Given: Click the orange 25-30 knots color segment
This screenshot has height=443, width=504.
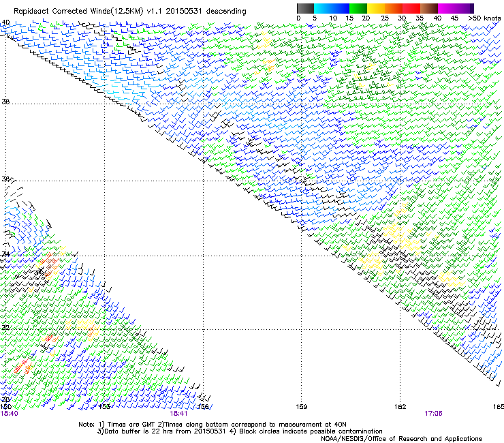Looking at the screenshot, I should pyautogui.click(x=394, y=8).
